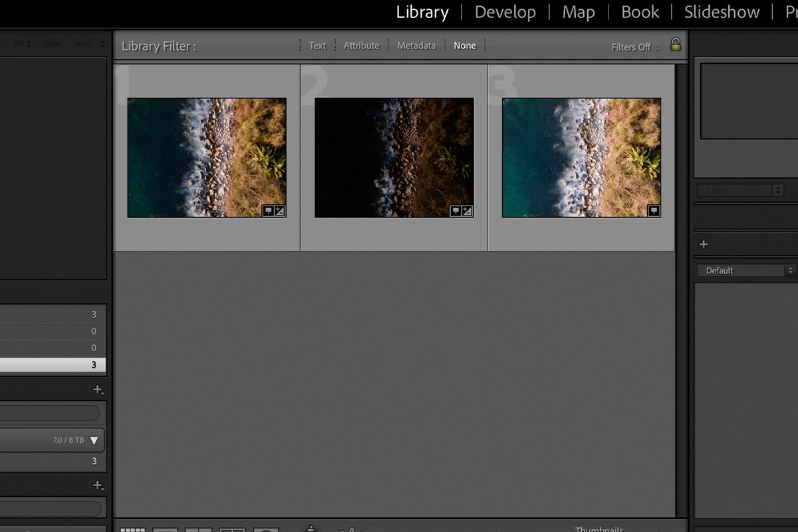This screenshot has height=532, width=798.
Task: Open the Navigator zoom level arrows menu
Action: pyautogui.click(x=102, y=44)
